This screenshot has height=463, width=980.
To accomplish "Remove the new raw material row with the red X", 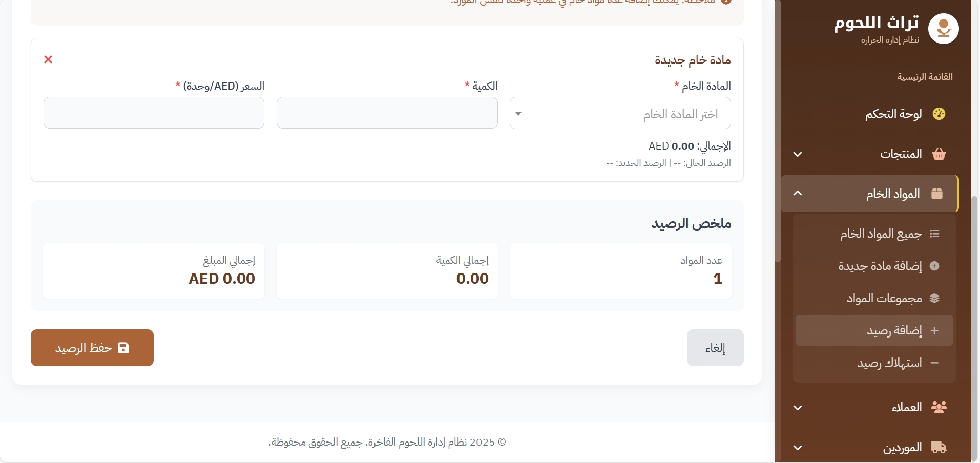I will coord(48,59).
